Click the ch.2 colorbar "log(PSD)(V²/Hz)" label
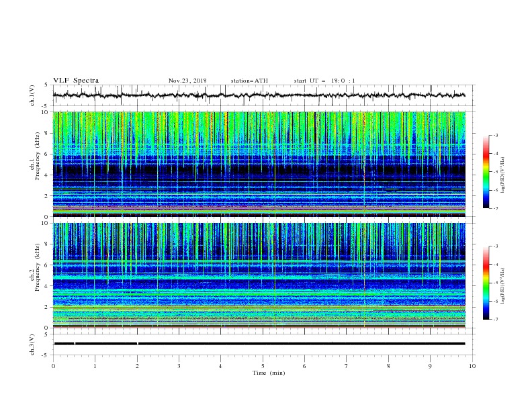 point(503,285)
